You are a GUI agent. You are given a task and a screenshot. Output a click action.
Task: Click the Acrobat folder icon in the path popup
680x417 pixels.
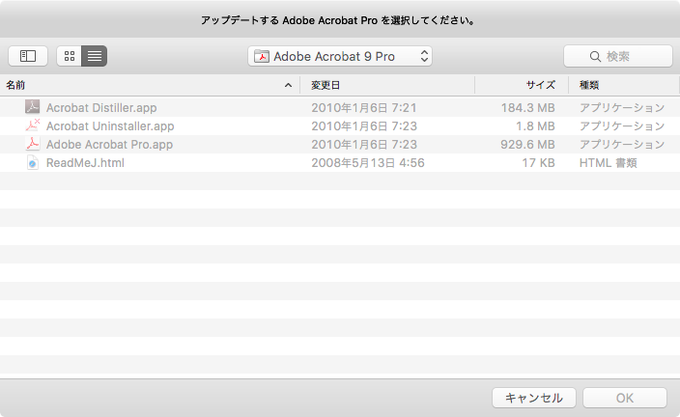[262, 56]
